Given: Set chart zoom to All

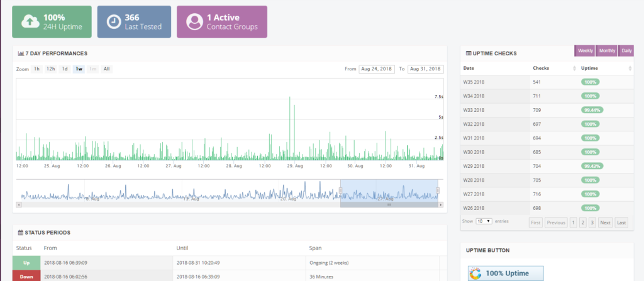Looking at the screenshot, I should [106, 69].
